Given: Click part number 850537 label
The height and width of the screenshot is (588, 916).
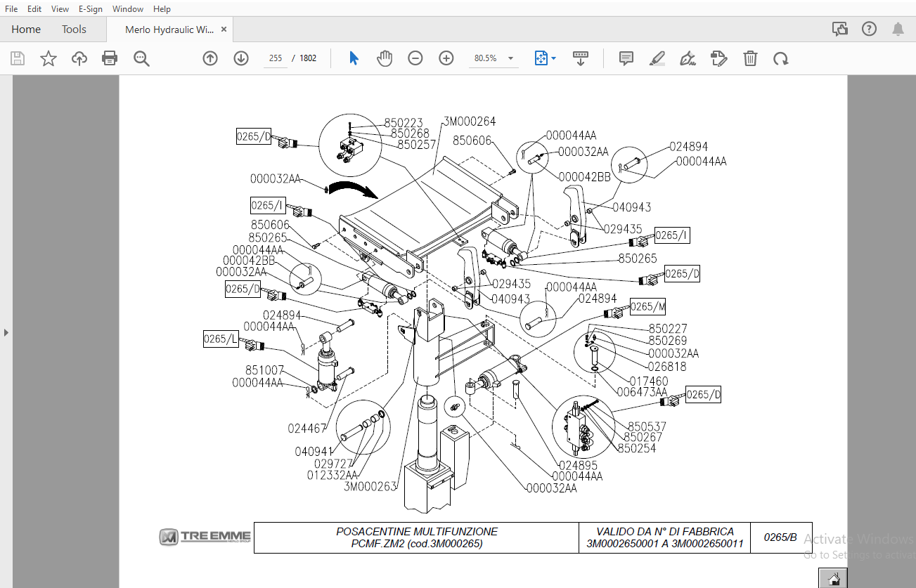Looking at the screenshot, I should (647, 426).
